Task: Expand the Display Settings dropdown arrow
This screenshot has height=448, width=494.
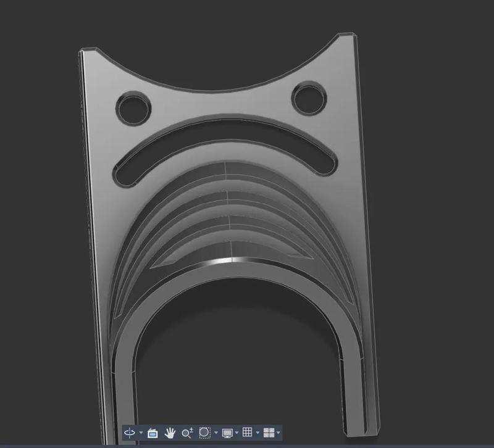Action: click(237, 433)
